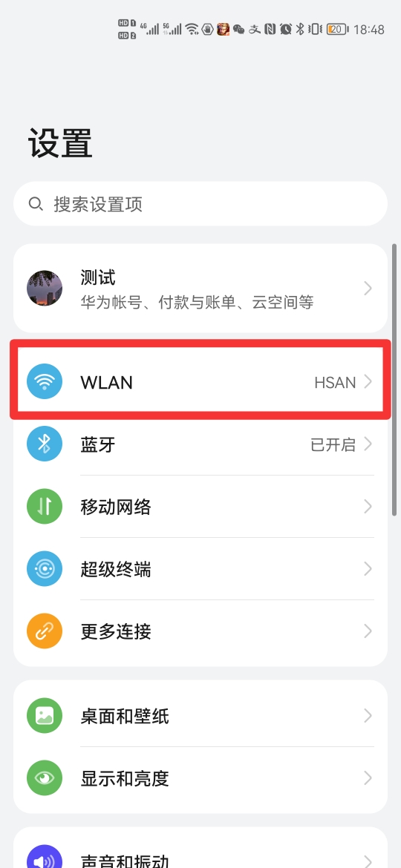Expand the WLAN row chevron

[x=368, y=381]
